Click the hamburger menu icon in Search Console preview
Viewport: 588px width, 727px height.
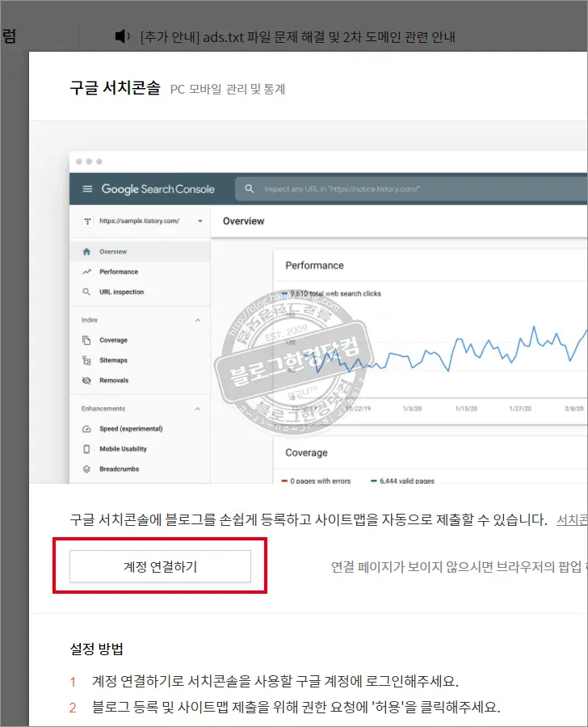[x=87, y=189]
